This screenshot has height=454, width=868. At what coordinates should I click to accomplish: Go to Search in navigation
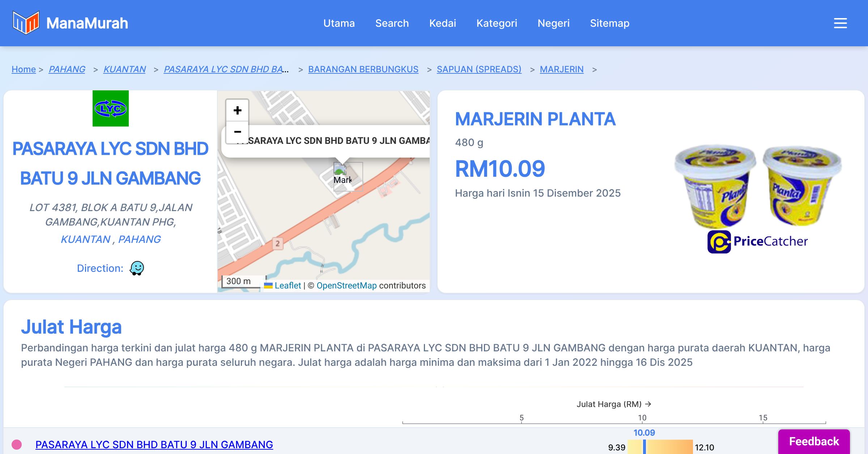click(392, 23)
